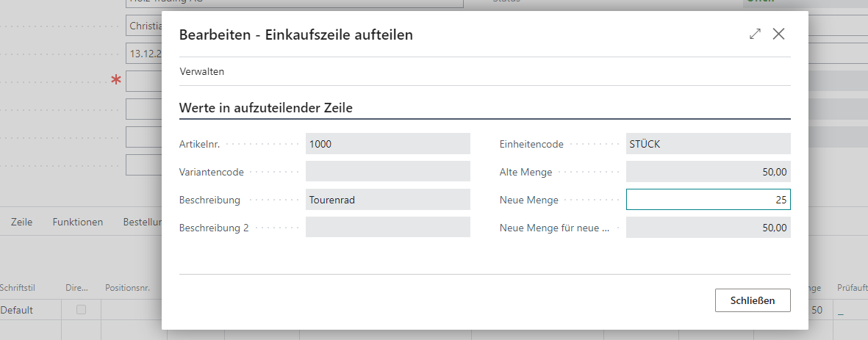Click the Variantencode field
Viewport: 868px width, 340px height.
(387, 171)
